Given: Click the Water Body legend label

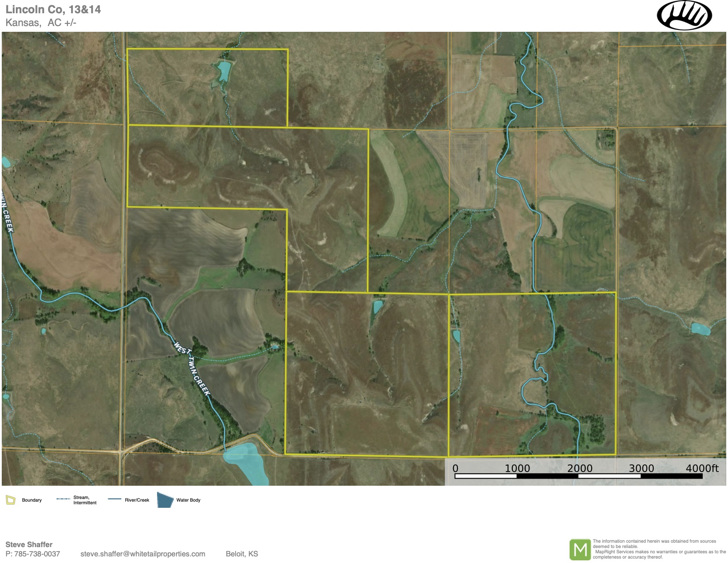Looking at the screenshot, I should 188,500.
